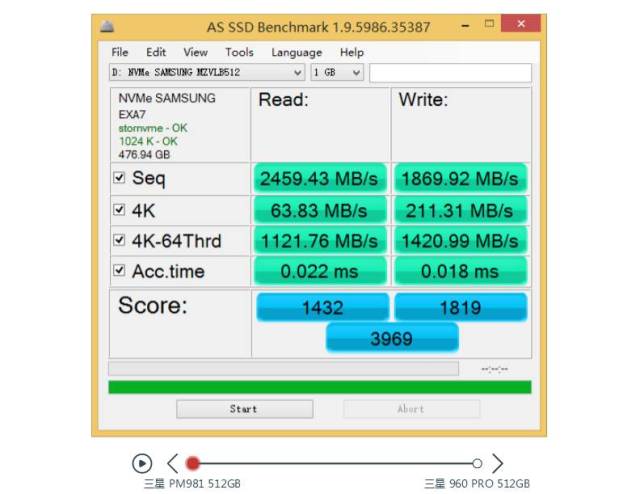Screen dimensions: 640x494
Task: Click the 三星 PM981 512GB label
Action: coord(192,484)
